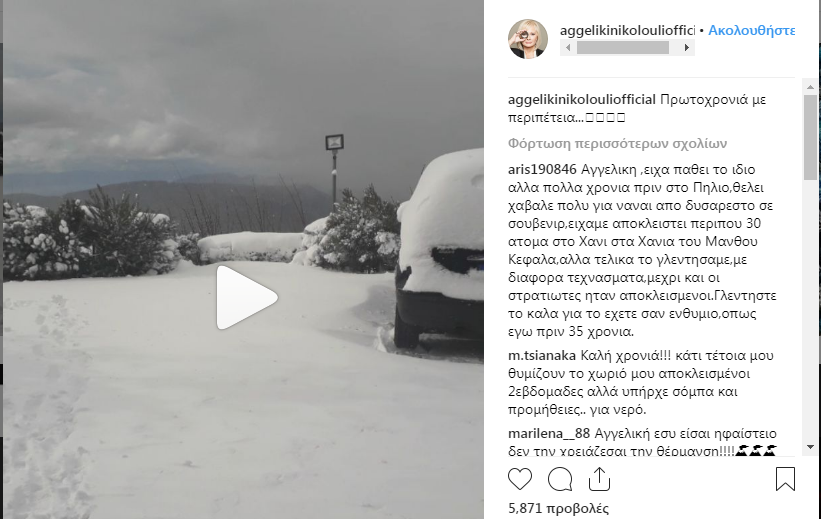Image resolution: width=821 pixels, height=519 pixels.
Task: Save the post with the bookmark icon
Action: (x=785, y=479)
